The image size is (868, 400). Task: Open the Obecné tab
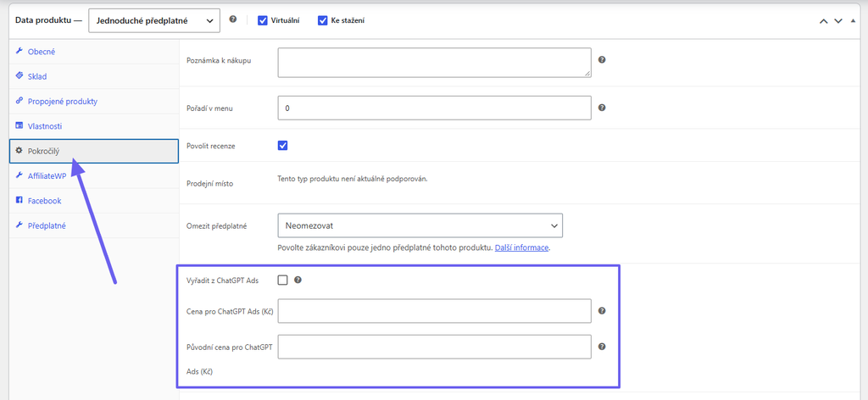pos(94,52)
